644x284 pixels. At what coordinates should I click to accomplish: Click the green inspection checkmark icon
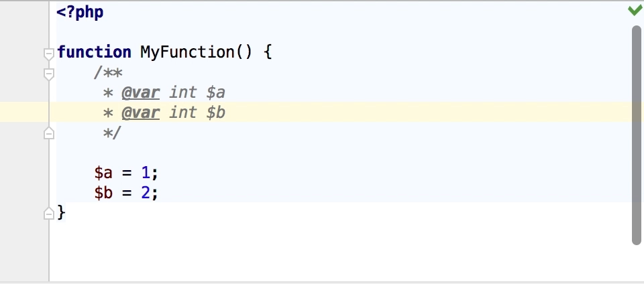pos(635,10)
